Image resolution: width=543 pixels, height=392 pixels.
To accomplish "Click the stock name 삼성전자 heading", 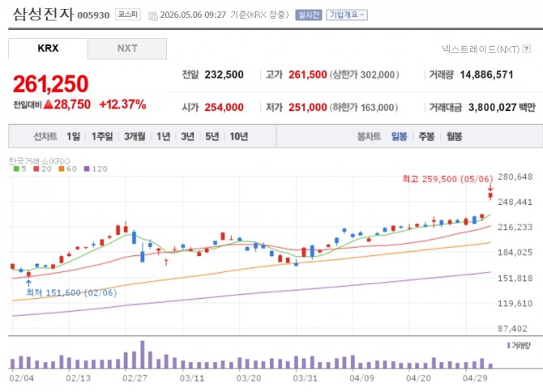I will 43,15.
